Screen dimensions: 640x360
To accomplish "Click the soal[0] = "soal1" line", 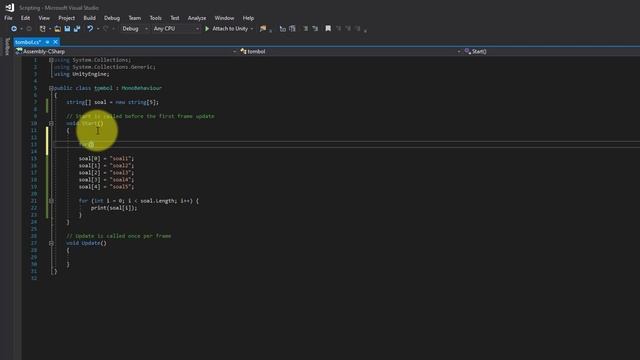I will pyautogui.click(x=107, y=158).
